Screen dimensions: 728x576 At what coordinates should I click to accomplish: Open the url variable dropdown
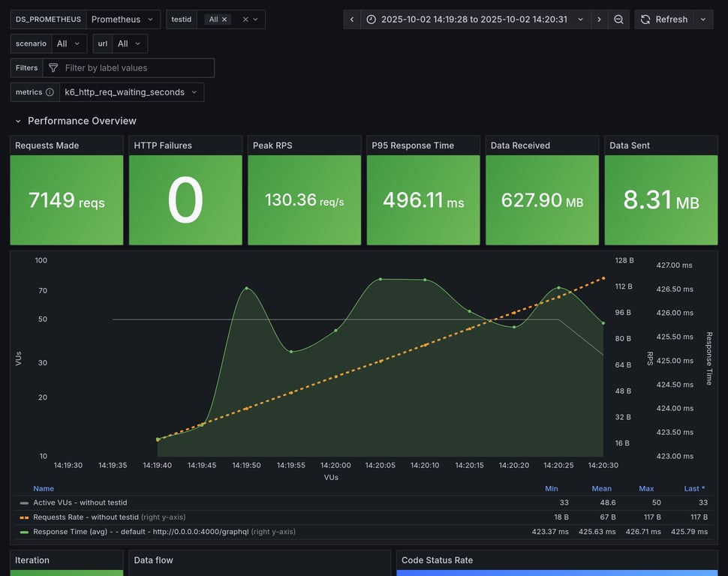tap(129, 43)
